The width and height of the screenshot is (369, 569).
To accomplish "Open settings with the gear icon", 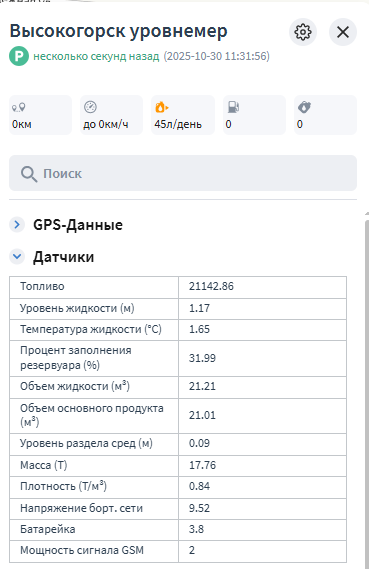I will click(x=303, y=32).
